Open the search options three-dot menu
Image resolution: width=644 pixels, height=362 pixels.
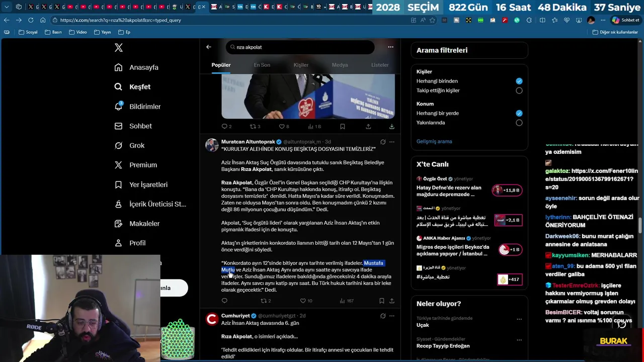tap(390, 47)
